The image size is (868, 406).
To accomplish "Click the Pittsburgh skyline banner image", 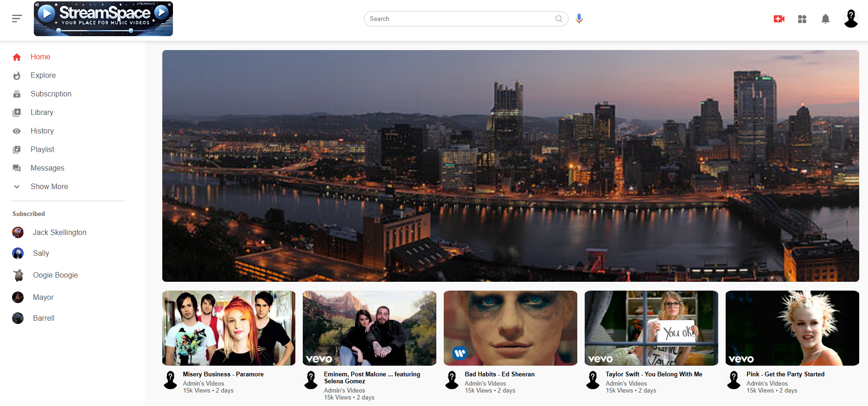I will (511, 166).
